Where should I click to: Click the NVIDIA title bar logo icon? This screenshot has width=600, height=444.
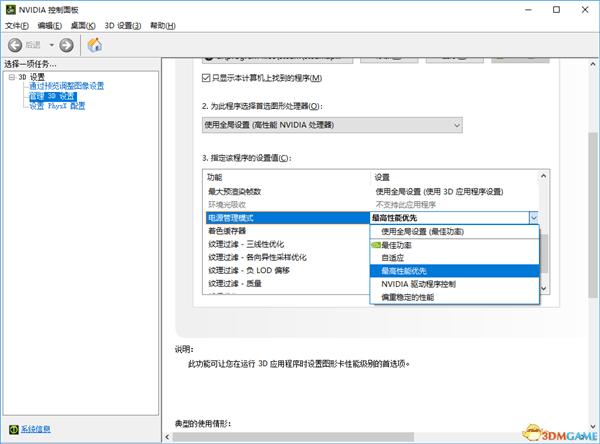[10, 10]
